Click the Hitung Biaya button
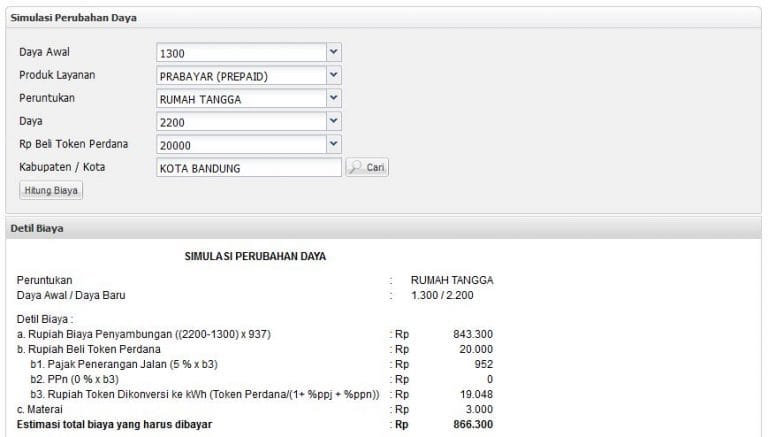 pos(51,191)
